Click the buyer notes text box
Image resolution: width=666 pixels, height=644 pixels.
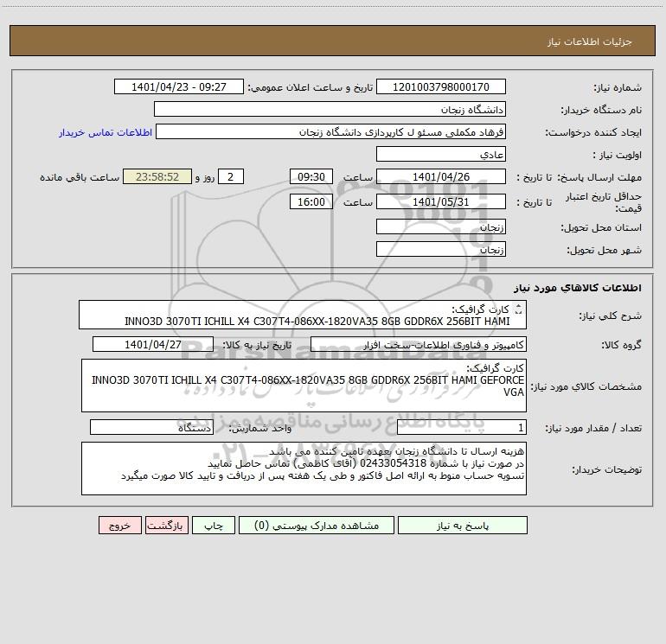point(304,469)
